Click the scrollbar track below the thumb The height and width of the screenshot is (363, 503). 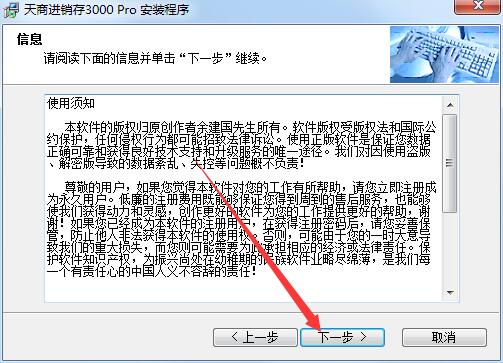click(x=450, y=248)
